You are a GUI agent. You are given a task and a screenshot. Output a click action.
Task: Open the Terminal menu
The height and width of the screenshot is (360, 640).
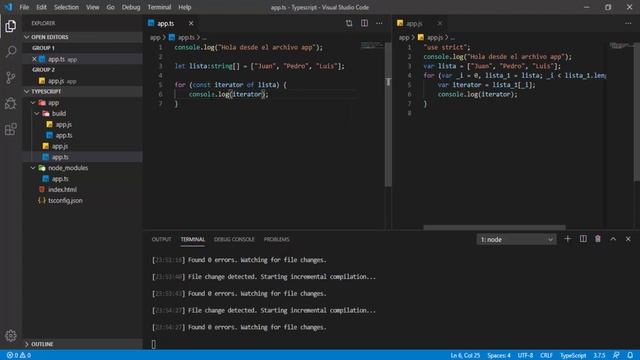point(159,7)
